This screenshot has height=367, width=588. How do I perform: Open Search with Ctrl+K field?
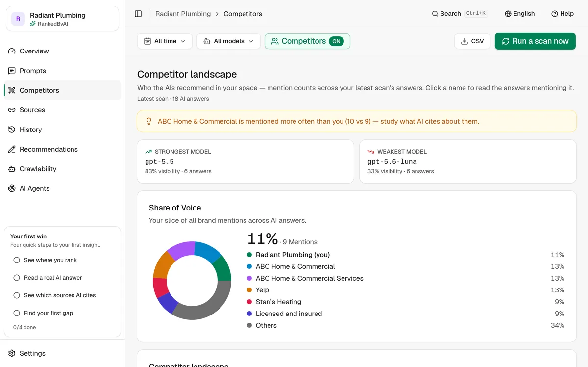459,14
